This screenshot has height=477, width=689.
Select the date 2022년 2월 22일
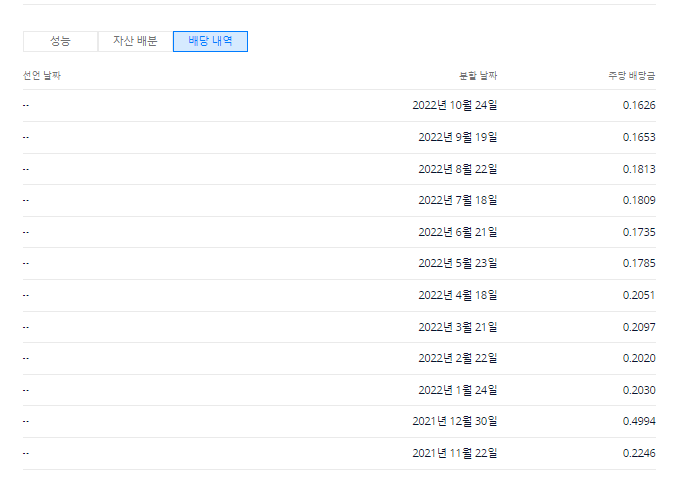pyautogui.click(x=458, y=358)
